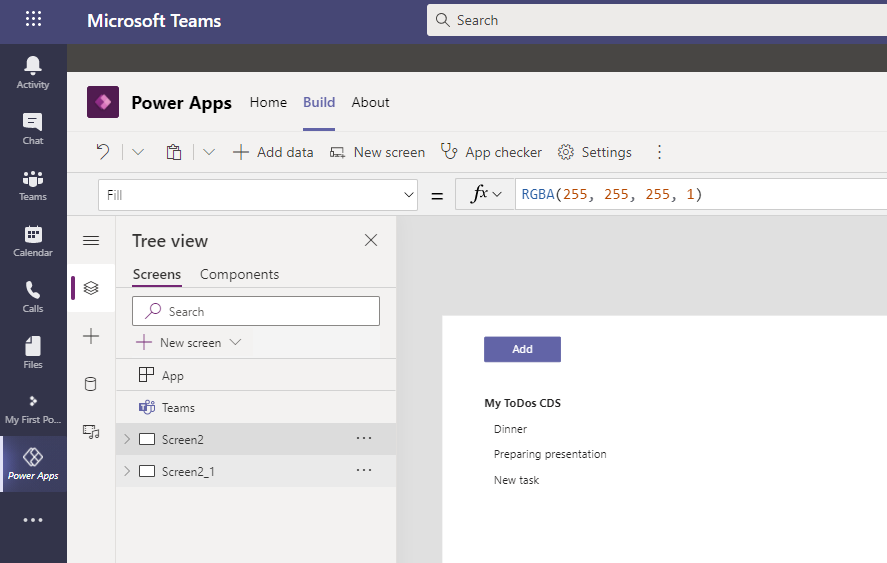The height and width of the screenshot is (563, 887).
Task: Open the Fill property dropdown
Action: 408,195
